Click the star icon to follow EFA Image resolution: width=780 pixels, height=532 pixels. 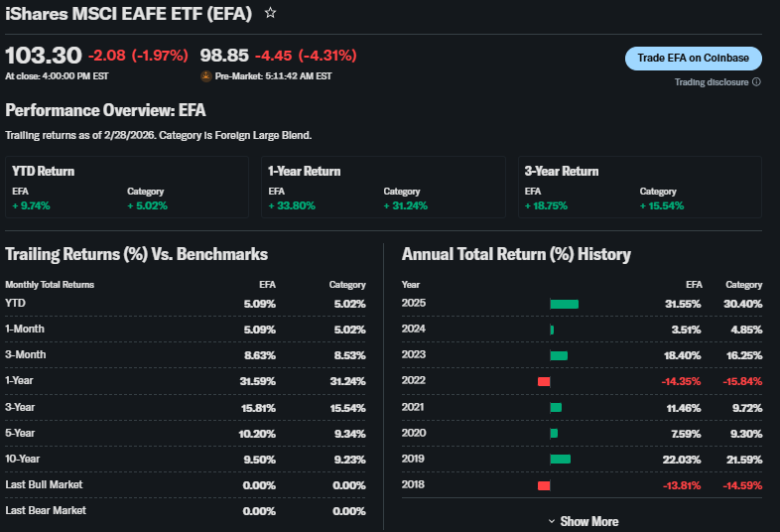[x=271, y=14]
